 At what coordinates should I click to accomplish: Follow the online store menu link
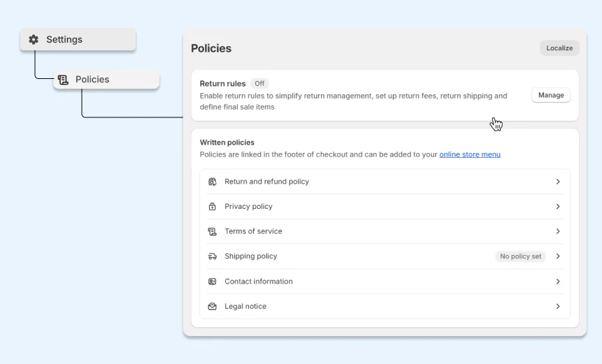point(470,154)
